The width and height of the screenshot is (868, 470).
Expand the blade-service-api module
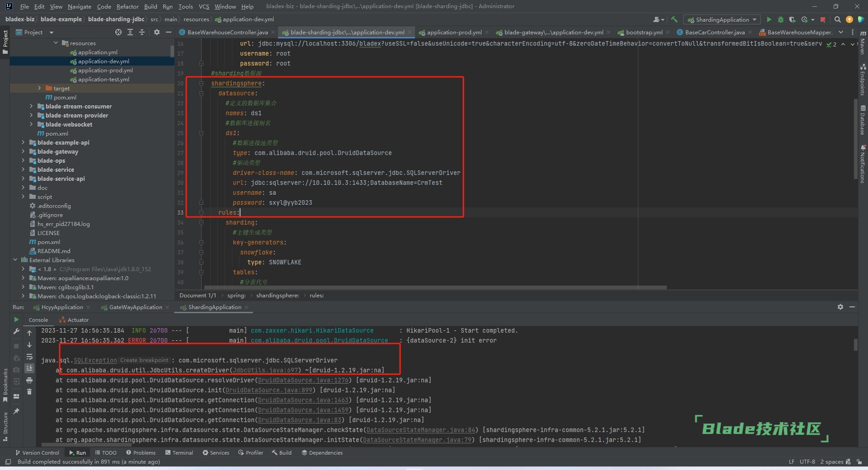23,179
